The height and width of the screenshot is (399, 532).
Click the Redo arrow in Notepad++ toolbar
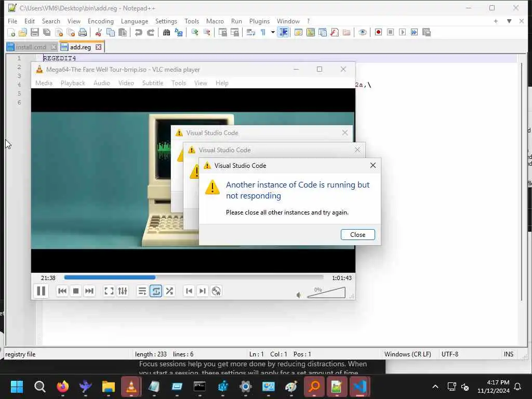click(x=150, y=32)
